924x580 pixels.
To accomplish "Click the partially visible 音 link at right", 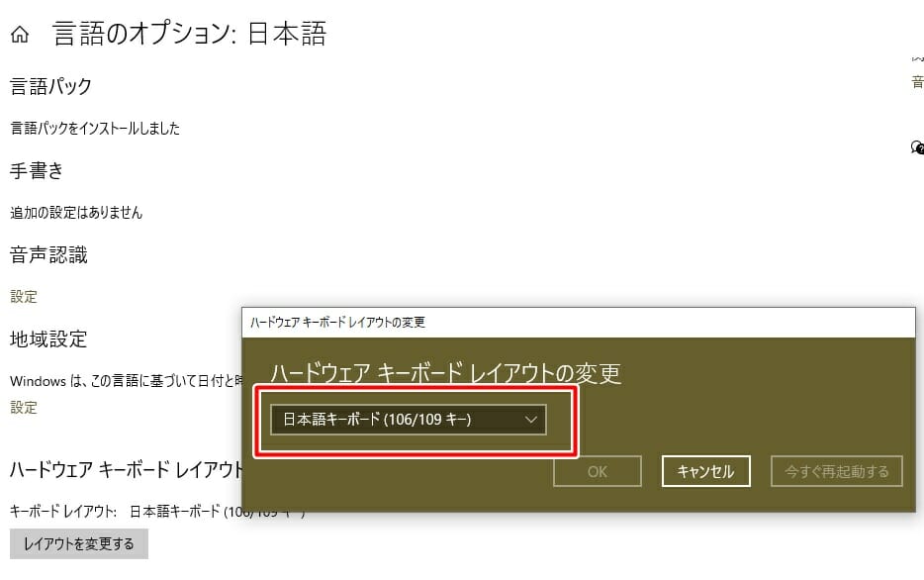I will pos(917,82).
